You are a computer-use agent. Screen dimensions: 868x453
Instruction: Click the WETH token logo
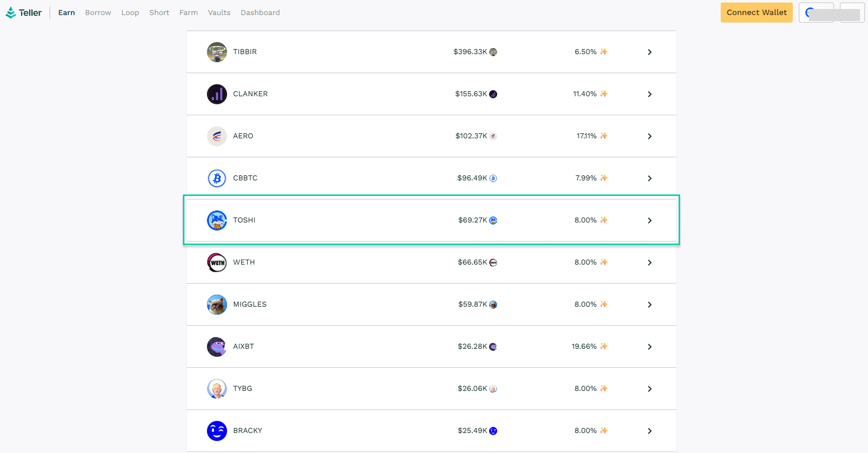(216, 263)
